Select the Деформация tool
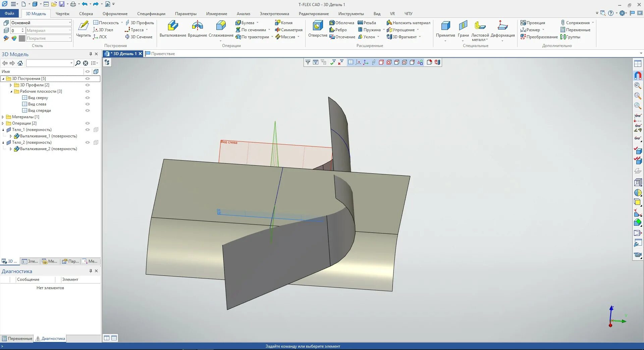The height and width of the screenshot is (350, 644). pos(502,30)
